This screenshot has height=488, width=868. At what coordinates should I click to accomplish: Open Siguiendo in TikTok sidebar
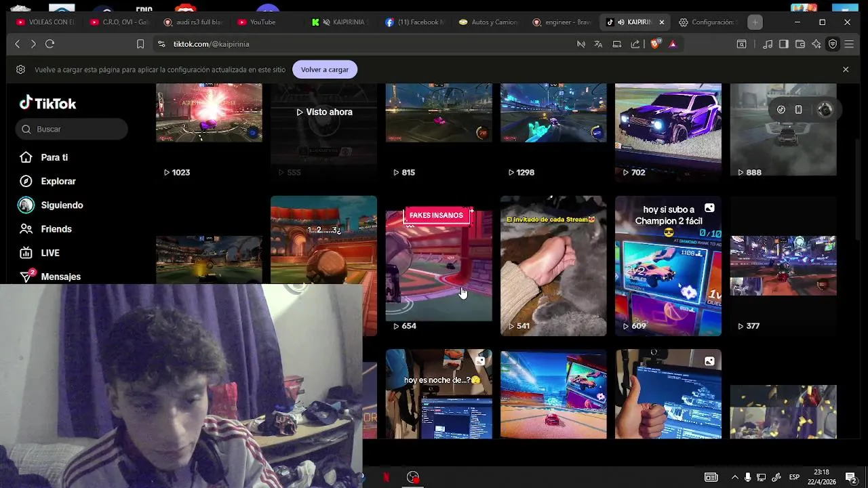[x=52, y=205]
